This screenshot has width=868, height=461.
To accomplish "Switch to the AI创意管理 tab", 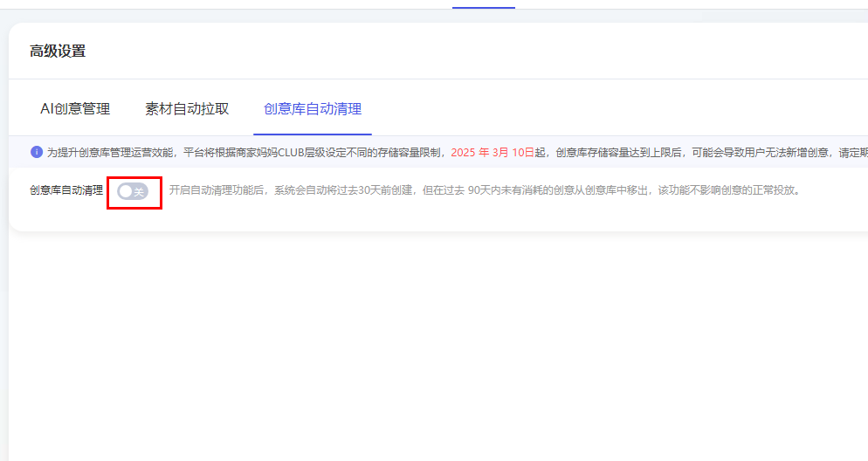I will (75, 109).
